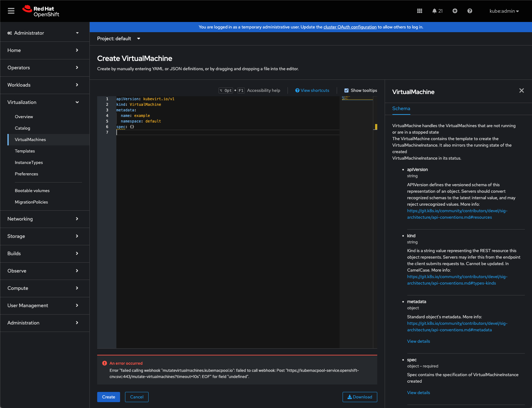The image size is (532, 408).
Task: Click the Red Hat OpenShift logo
Action: pos(41,11)
